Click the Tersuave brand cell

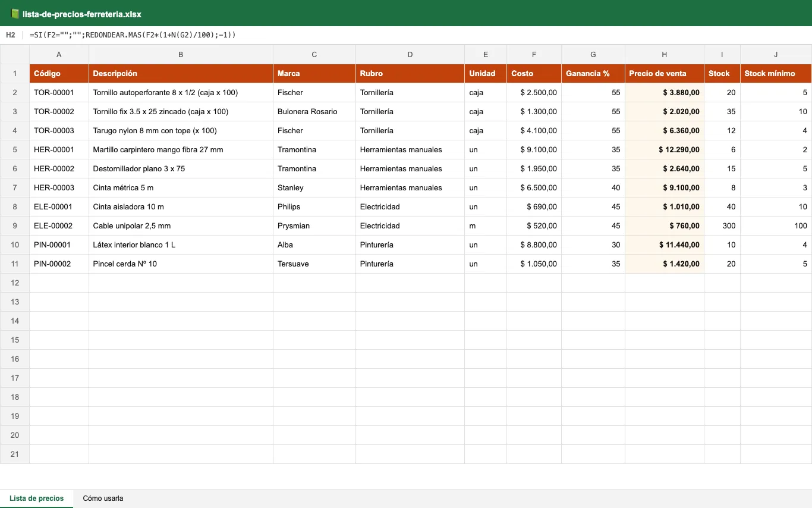click(314, 264)
